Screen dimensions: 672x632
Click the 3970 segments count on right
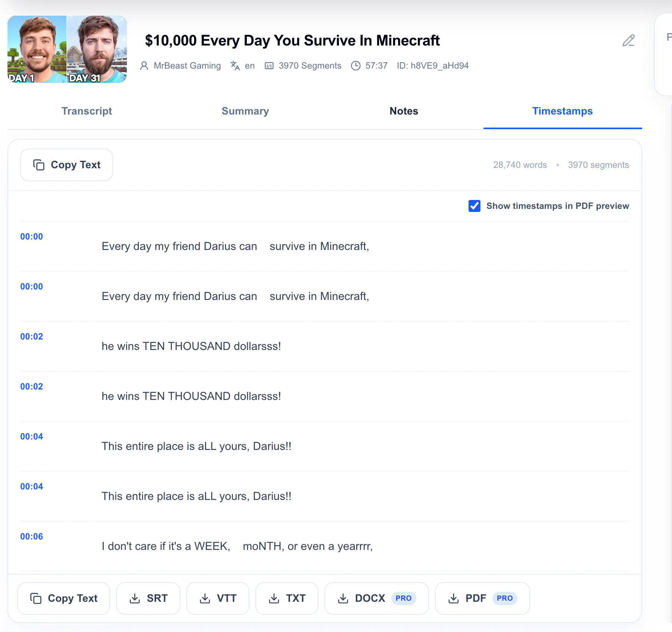point(598,165)
